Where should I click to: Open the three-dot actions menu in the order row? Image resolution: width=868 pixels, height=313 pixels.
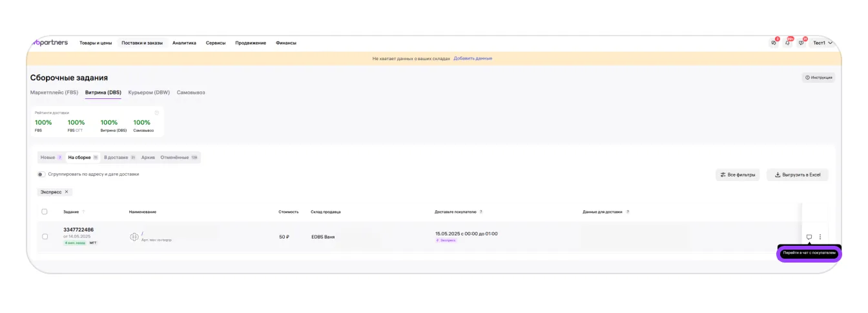pos(820,237)
